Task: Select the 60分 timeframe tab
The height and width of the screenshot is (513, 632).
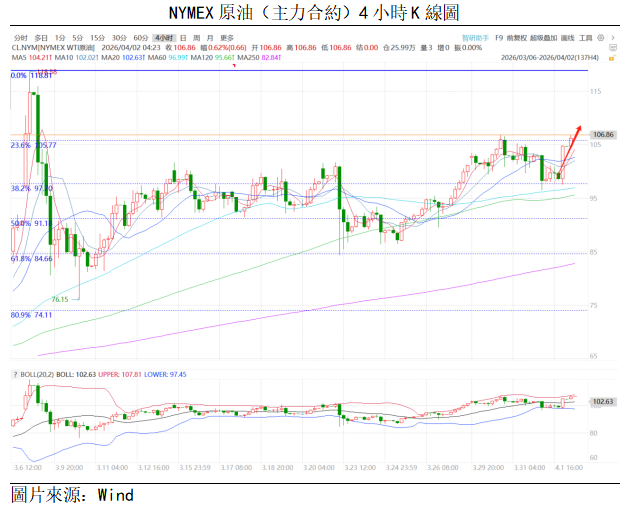Action: pyautogui.click(x=140, y=37)
